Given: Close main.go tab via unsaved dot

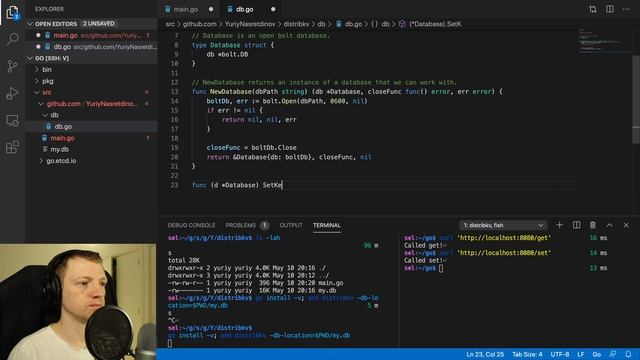Looking at the screenshot, I should [211, 9].
